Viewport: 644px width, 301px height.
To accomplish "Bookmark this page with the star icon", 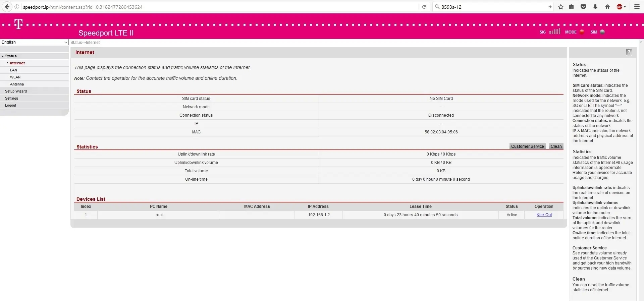I will pyautogui.click(x=561, y=7).
